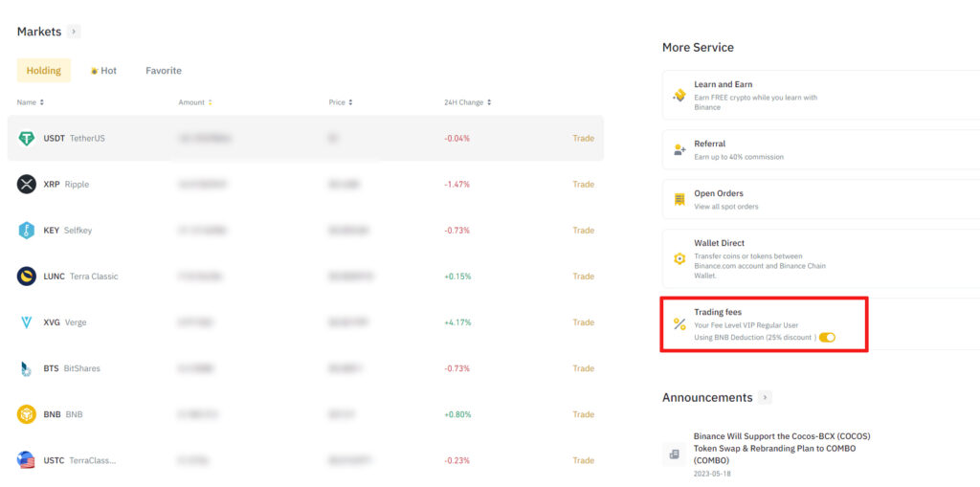Viewport: 980px width, 487px height.
Task: Click 'Earn up to 40% commission' text
Action: click(739, 157)
